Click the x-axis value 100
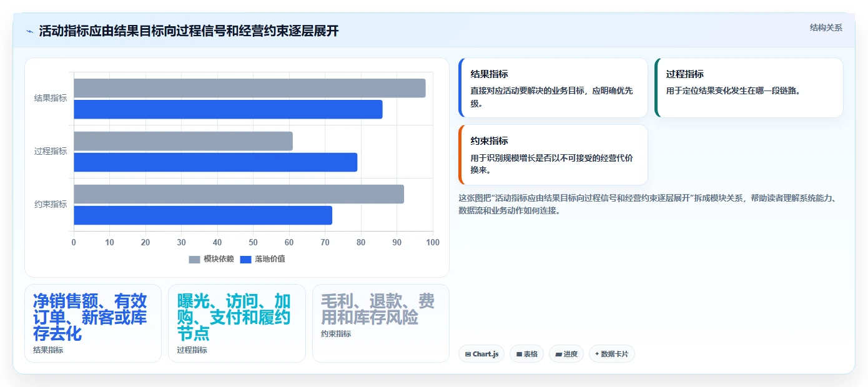The width and height of the screenshot is (868, 387). coord(433,242)
